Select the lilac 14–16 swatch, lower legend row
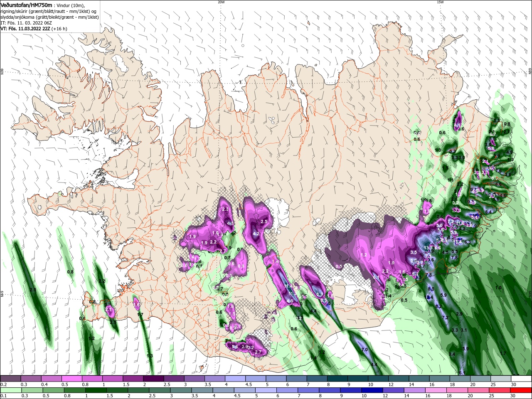 415,390
